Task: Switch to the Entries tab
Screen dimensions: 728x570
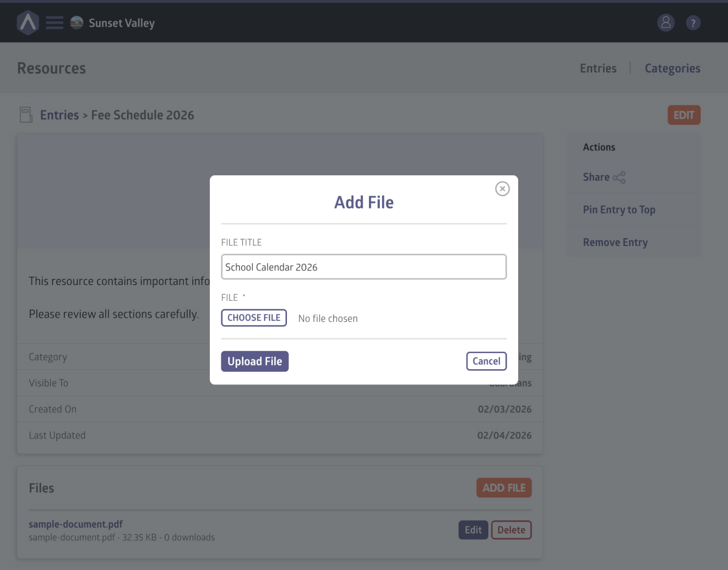Action: [x=598, y=69]
